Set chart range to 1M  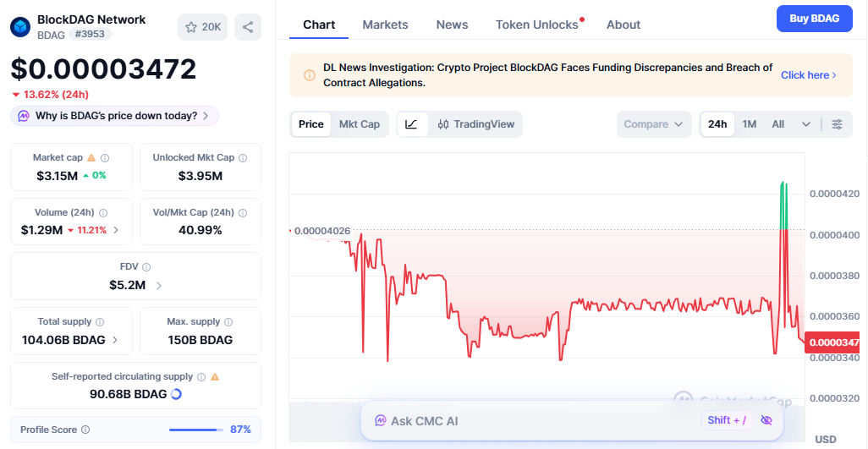(749, 124)
